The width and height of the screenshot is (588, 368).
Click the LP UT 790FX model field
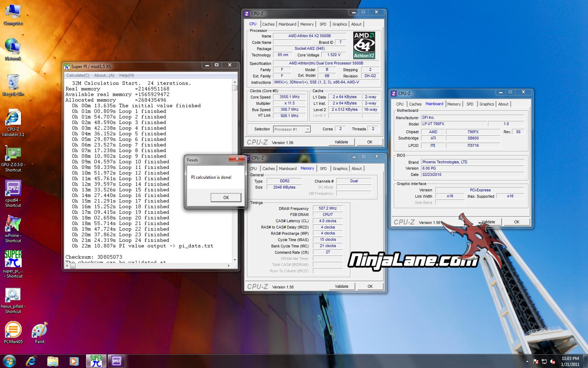click(x=454, y=124)
